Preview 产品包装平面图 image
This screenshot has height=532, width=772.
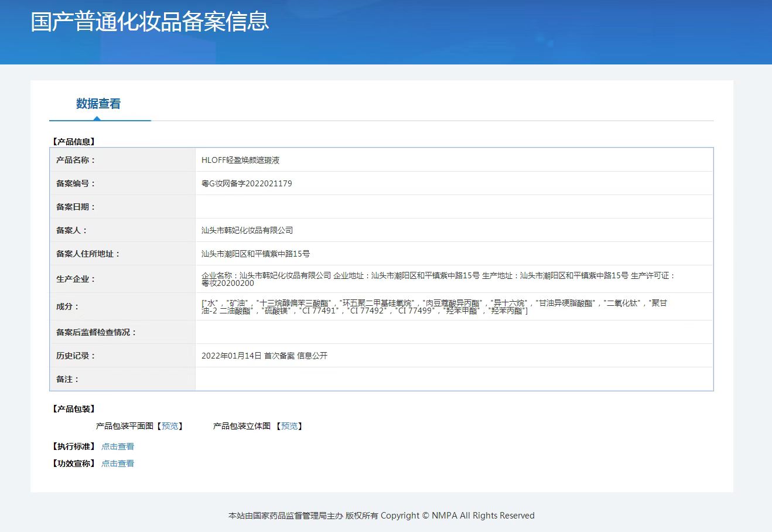[x=170, y=426]
